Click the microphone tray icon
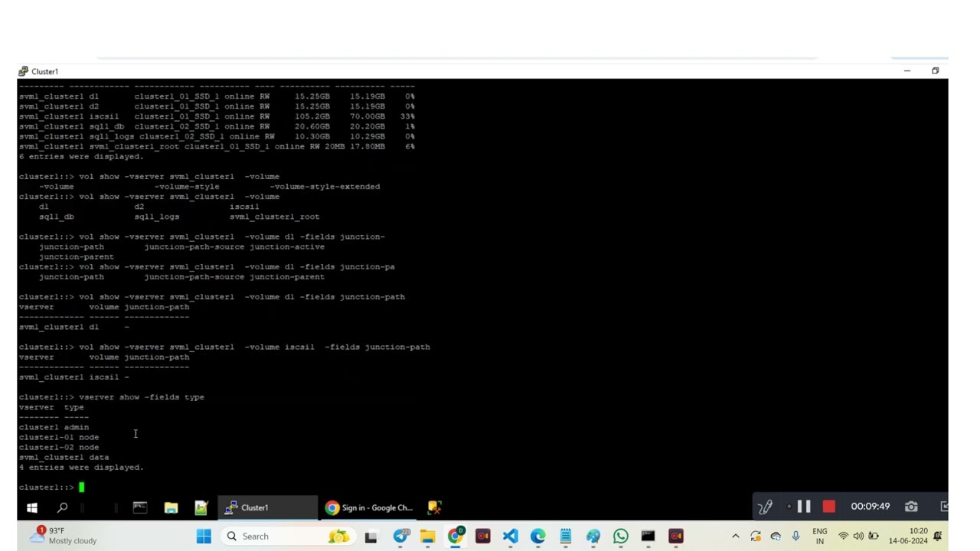980x551 pixels. click(x=796, y=536)
